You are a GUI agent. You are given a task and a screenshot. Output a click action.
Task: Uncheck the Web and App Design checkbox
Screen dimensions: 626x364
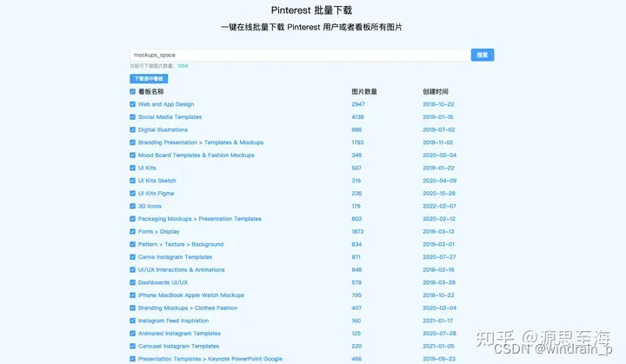(x=132, y=104)
